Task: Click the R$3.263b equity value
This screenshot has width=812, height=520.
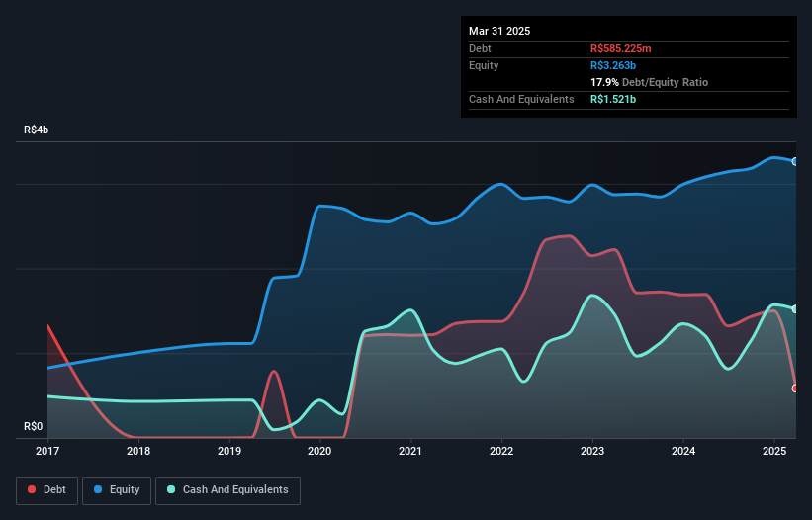Action: [x=613, y=65]
